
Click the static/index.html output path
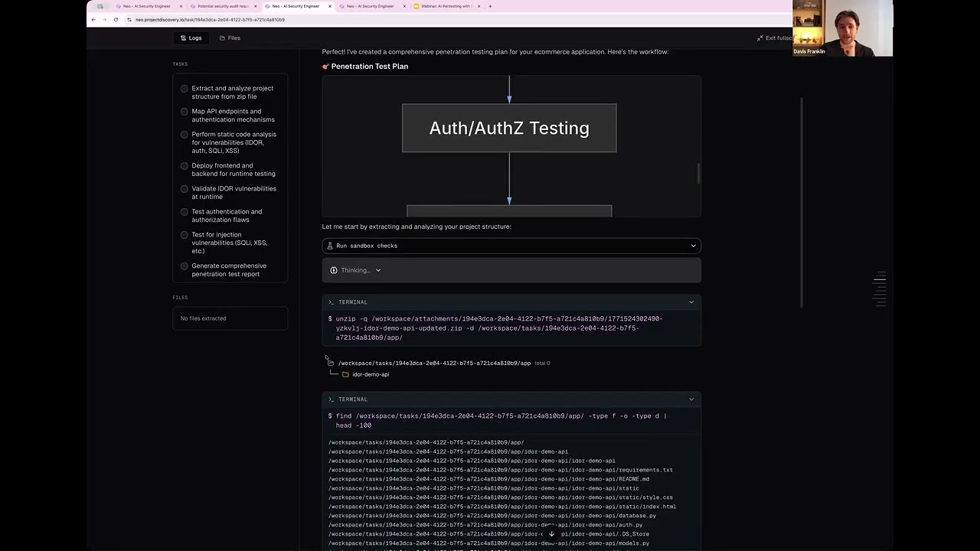502,507
